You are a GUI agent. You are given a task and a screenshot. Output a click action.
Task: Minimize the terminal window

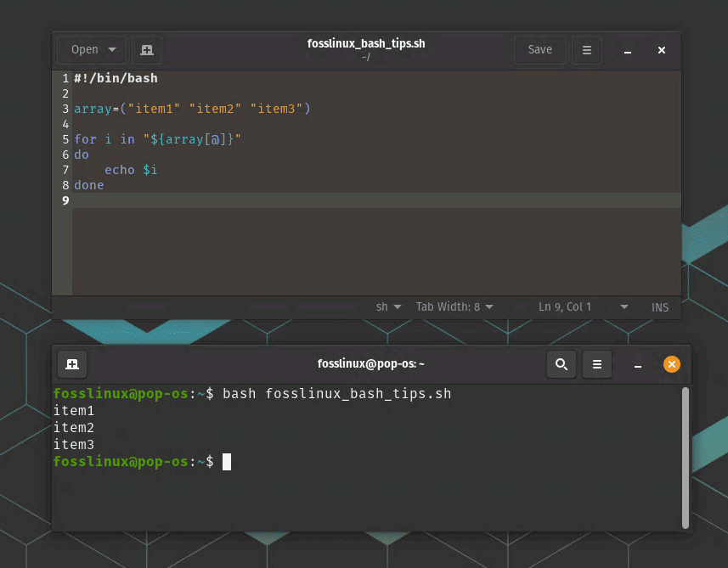pos(638,365)
